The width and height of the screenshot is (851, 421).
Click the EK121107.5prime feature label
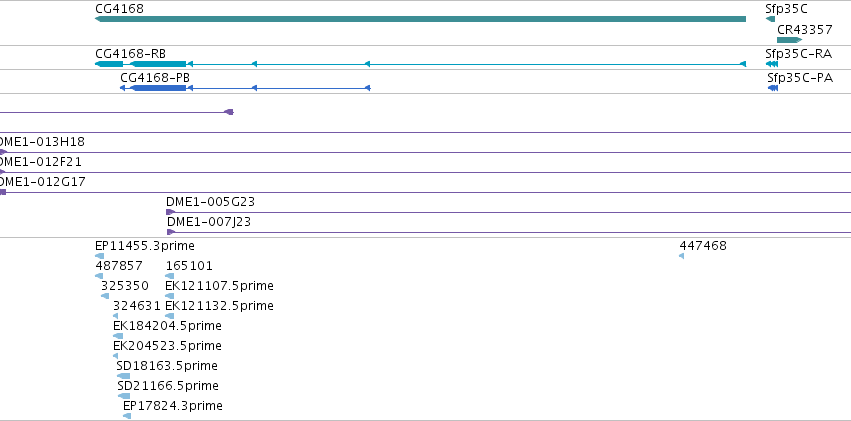tap(219, 285)
